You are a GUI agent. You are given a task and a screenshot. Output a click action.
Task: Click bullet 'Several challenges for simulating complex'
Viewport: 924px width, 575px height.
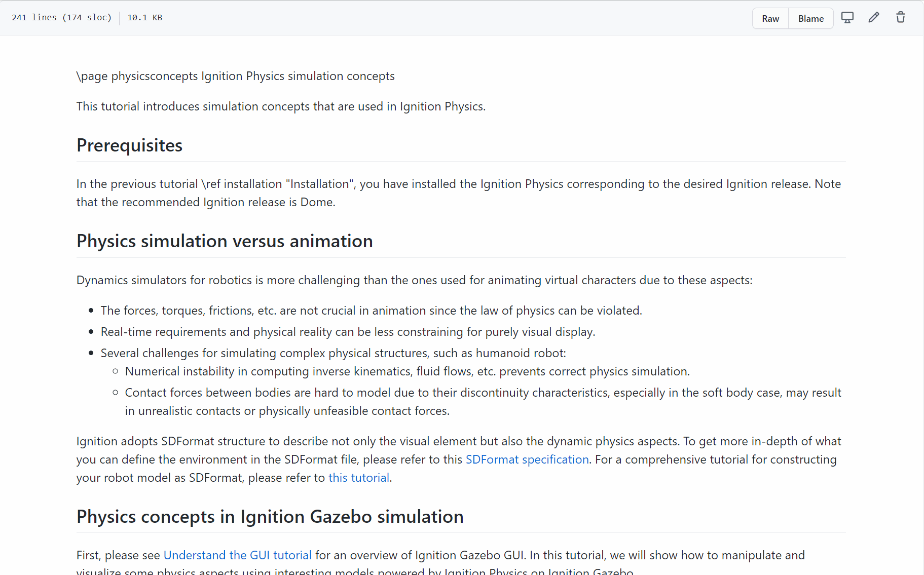pos(334,353)
